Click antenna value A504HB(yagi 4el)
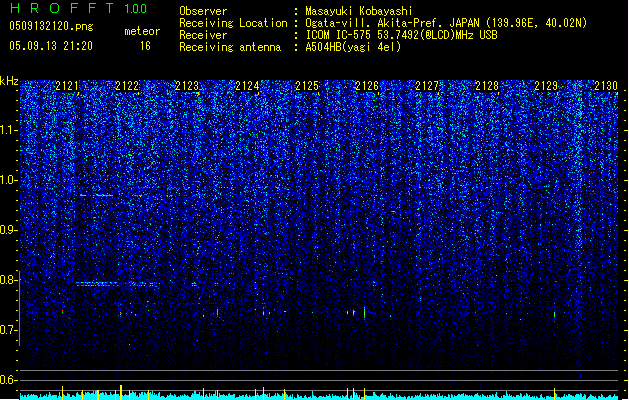Viewport: 629px width, 400px height. [353, 47]
